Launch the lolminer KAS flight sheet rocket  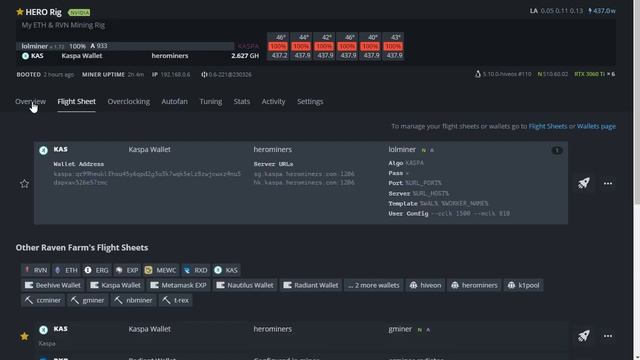pos(584,183)
